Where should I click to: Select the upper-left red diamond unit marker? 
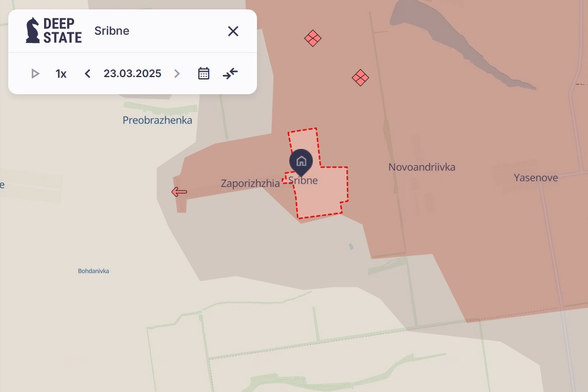pos(313,38)
